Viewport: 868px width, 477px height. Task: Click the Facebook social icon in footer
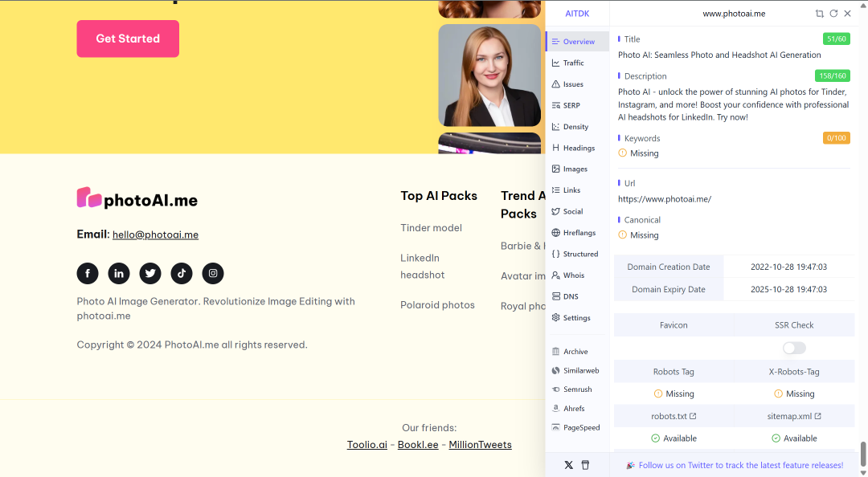(88, 273)
